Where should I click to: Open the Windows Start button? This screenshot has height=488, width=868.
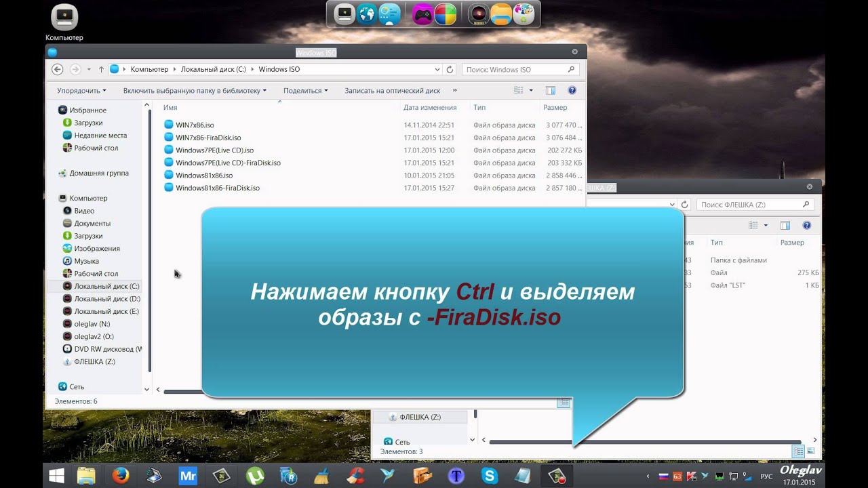(x=57, y=476)
